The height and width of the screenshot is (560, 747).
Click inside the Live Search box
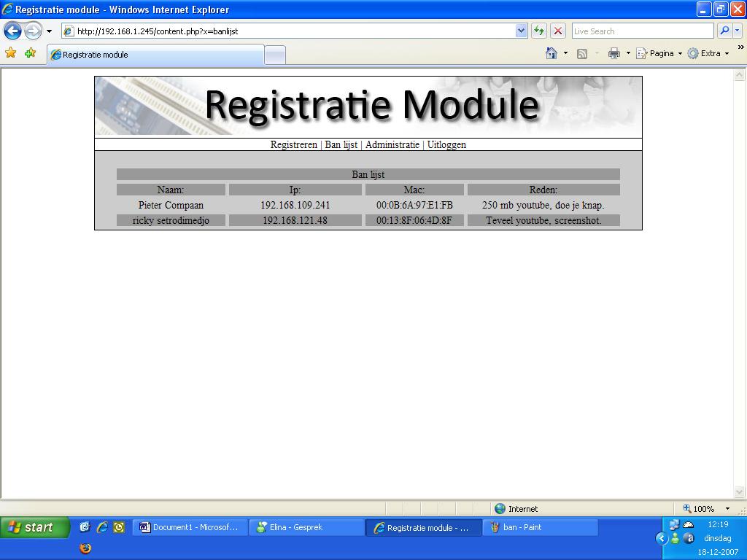642,31
